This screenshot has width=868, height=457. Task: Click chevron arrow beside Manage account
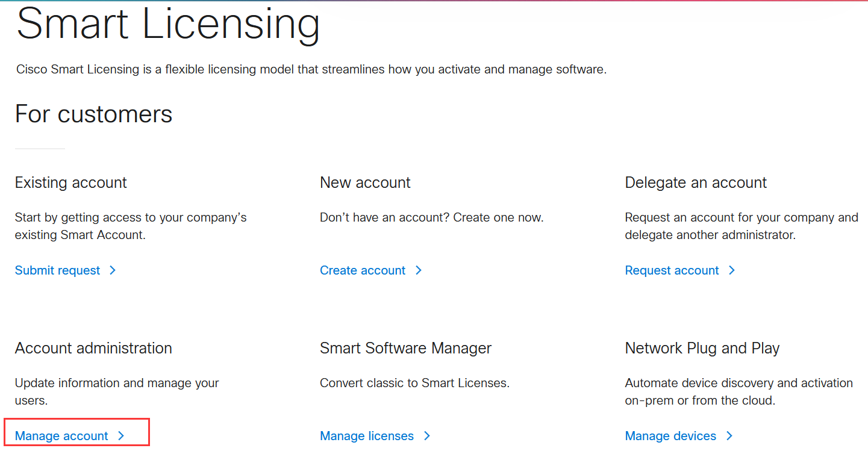pyautogui.click(x=121, y=436)
